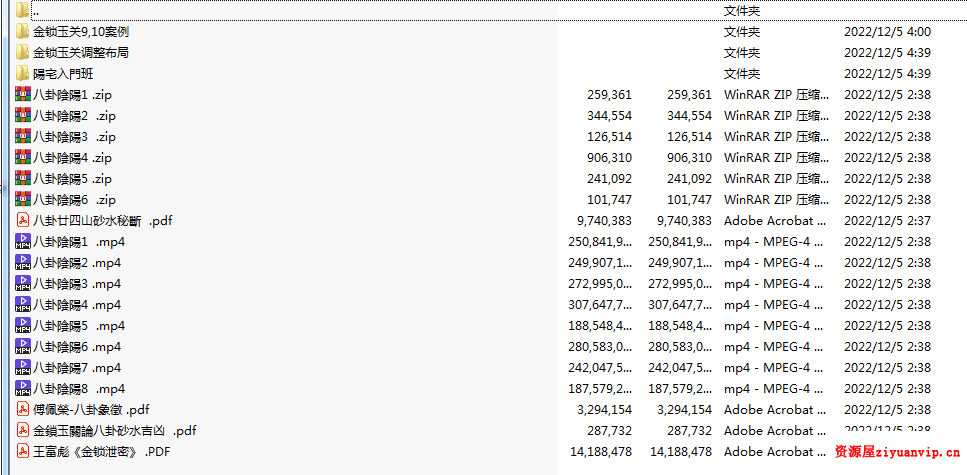Click the 陽宅入門班 folder icon

22,74
